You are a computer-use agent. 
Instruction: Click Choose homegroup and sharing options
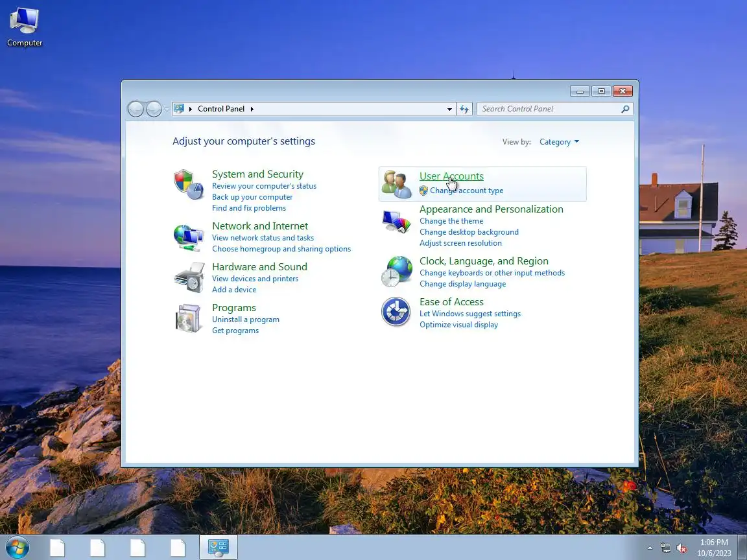[x=281, y=249]
